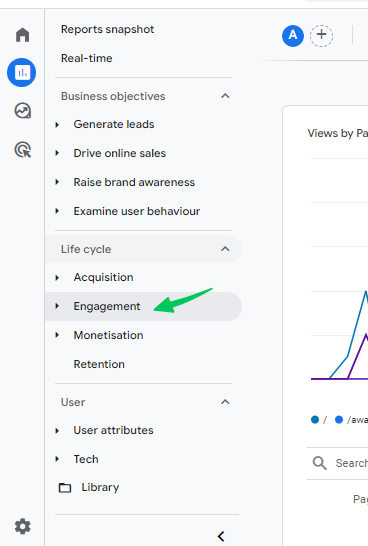Click the '/awa' legend blue dot
Image resolution: width=368 pixels, height=546 pixels.
click(x=339, y=420)
